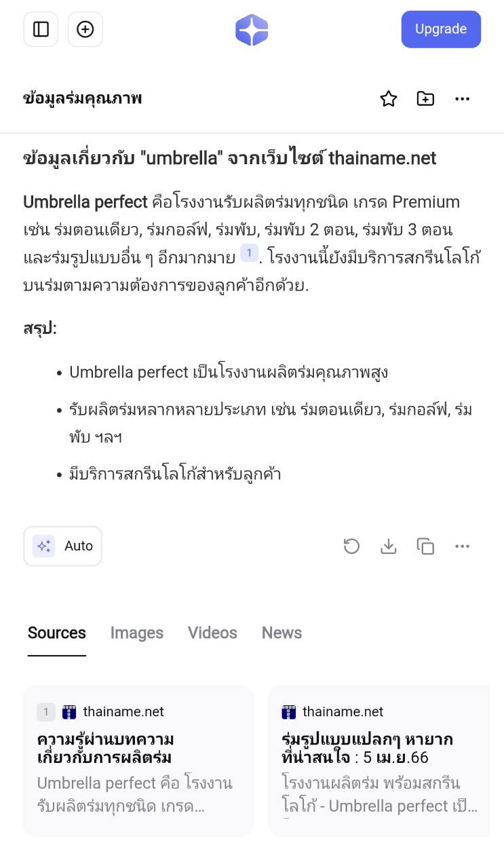Open the second source card about unusual umbrellas
Viewport: 504px width, 843px height.
(x=379, y=760)
